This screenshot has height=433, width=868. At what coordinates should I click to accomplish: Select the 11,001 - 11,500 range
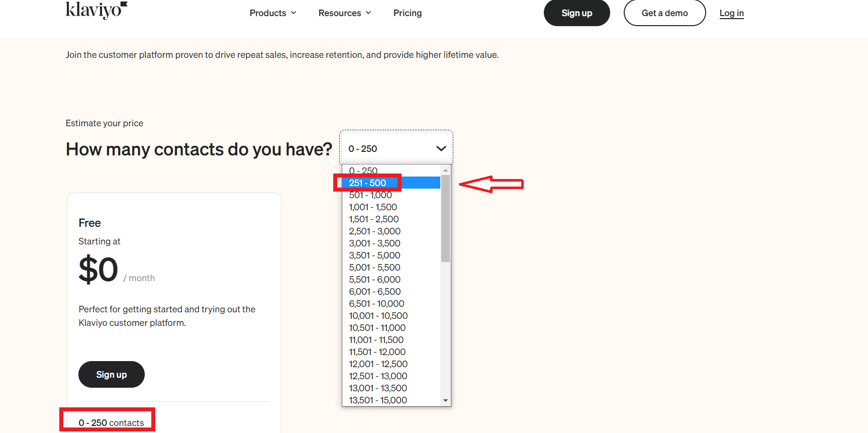coord(391,340)
